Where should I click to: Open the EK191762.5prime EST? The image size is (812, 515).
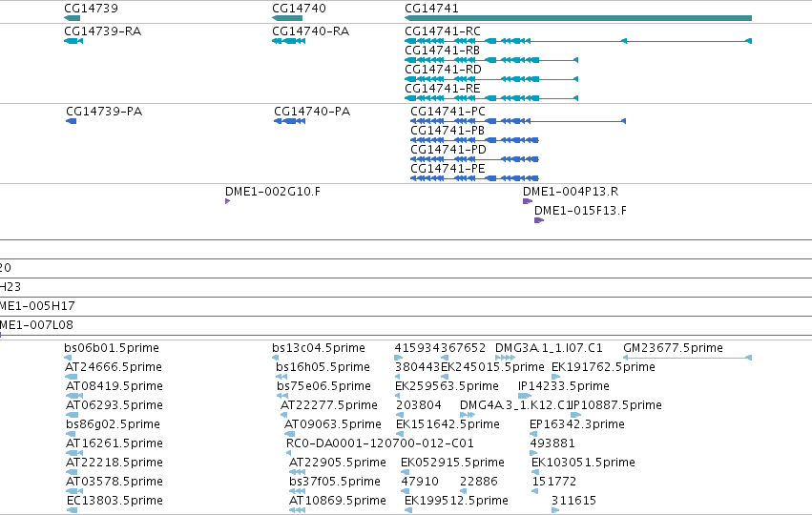coord(603,367)
